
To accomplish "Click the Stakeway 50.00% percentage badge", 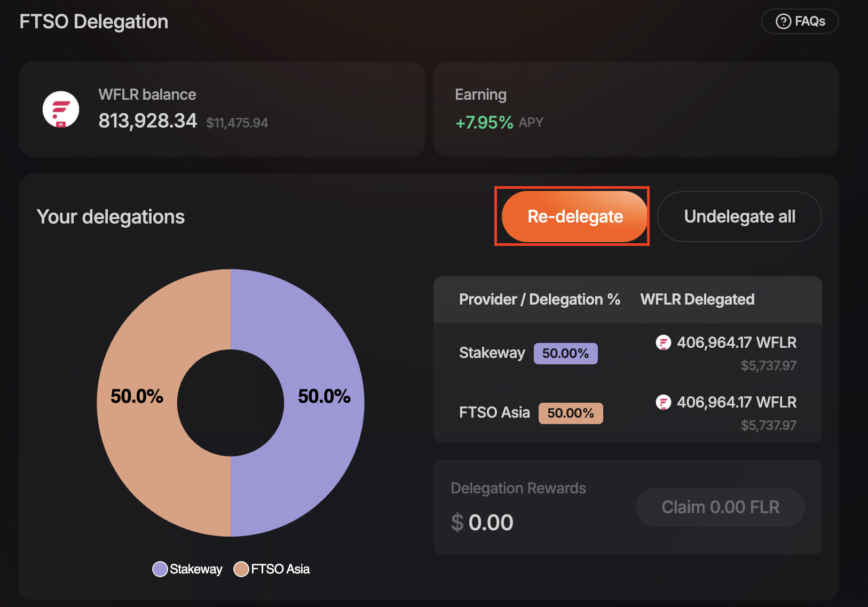I will 565,354.
